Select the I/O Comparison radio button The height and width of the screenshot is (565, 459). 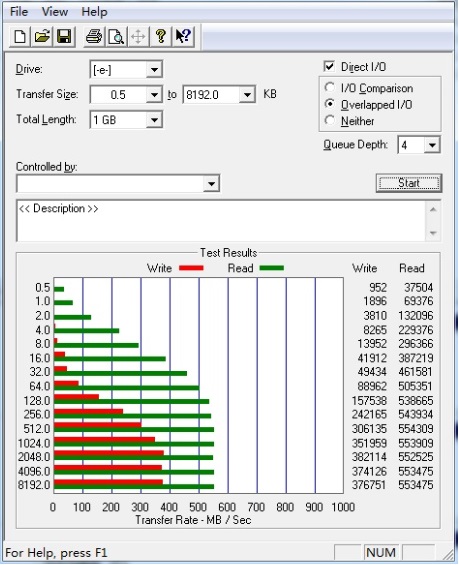(x=330, y=88)
